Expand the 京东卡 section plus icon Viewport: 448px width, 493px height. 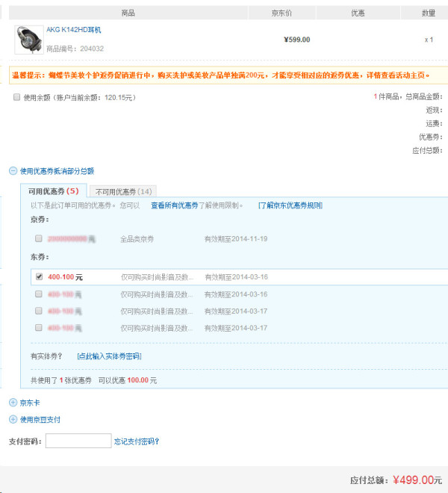pos(13,403)
